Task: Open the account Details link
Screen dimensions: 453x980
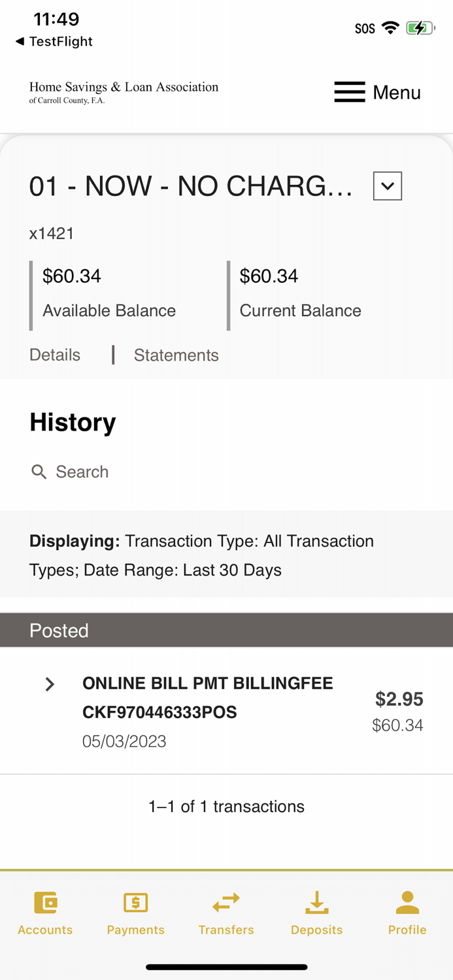Action: point(55,355)
